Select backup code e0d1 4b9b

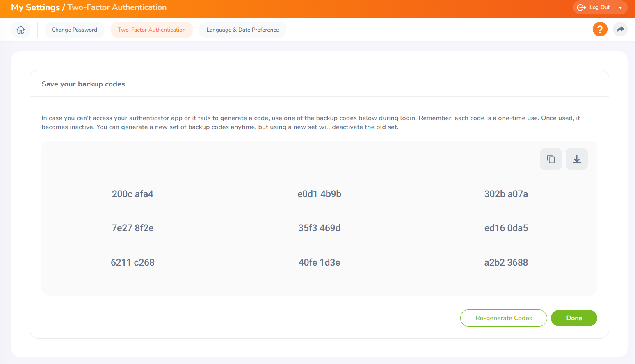click(319, 194)
